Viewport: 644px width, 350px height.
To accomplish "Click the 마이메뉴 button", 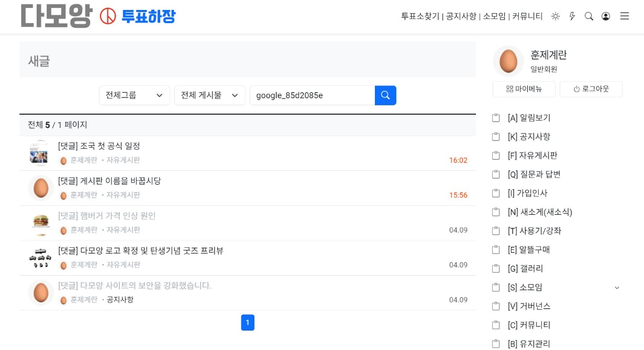I will (524, 89).
